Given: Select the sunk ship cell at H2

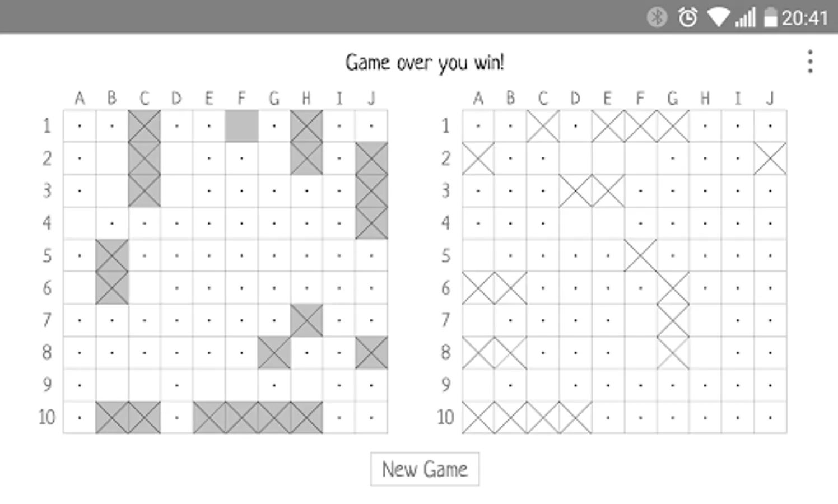Looking at the screenshot, I should 306,158.
